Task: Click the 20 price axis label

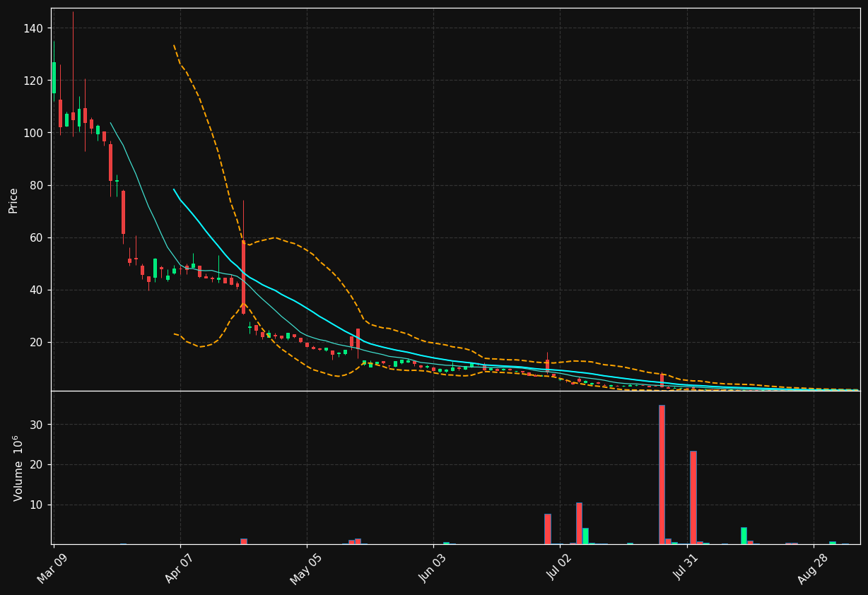Action: 37,342
